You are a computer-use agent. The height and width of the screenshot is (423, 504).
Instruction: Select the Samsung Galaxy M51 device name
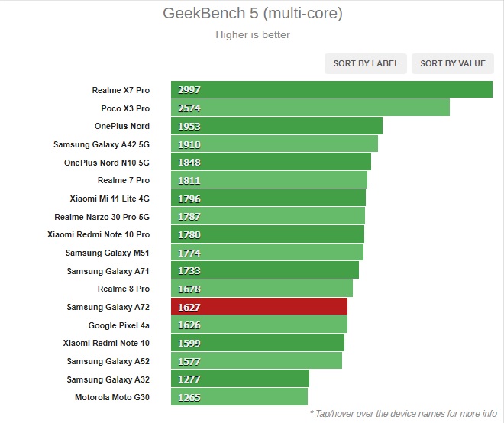108,253
